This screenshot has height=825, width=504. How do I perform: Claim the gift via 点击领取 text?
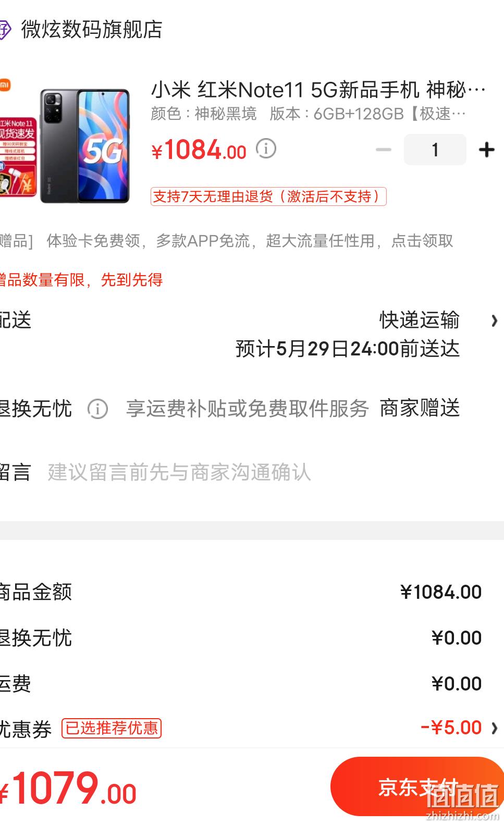coord(422,241)
